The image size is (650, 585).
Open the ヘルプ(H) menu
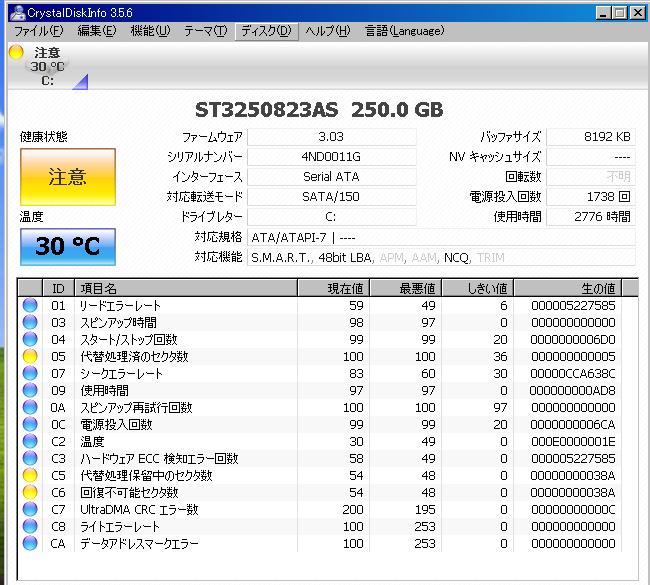click(x=328, y=31)
